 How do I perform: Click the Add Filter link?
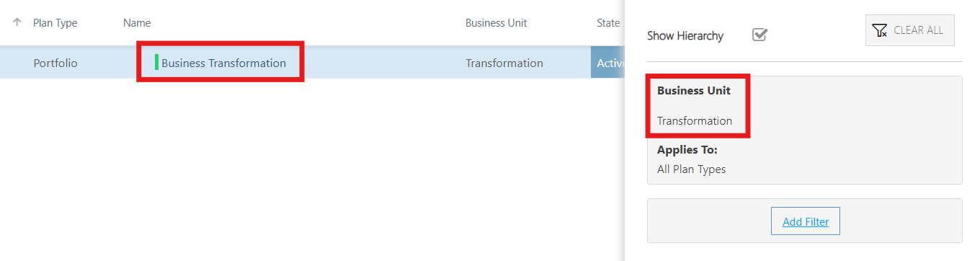(806, 221)
